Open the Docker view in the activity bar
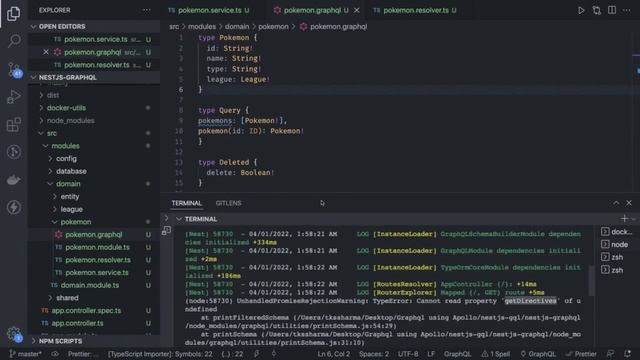Screen dimensions: 640x360 click(x=13, y=180)
